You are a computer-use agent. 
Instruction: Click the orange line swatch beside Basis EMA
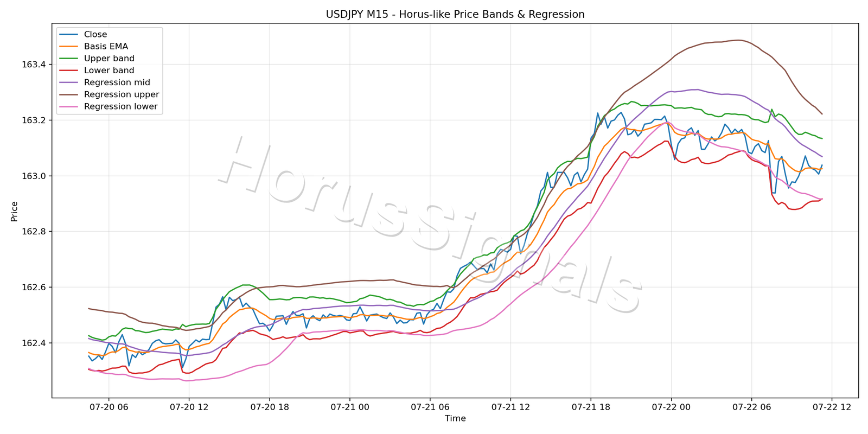click(69, 47)
